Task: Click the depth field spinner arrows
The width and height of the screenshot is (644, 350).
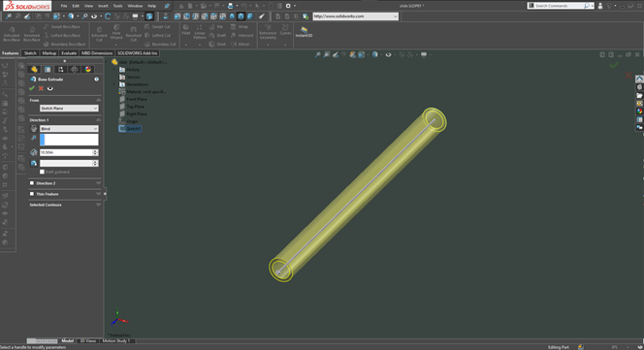Action: point(95,152)
